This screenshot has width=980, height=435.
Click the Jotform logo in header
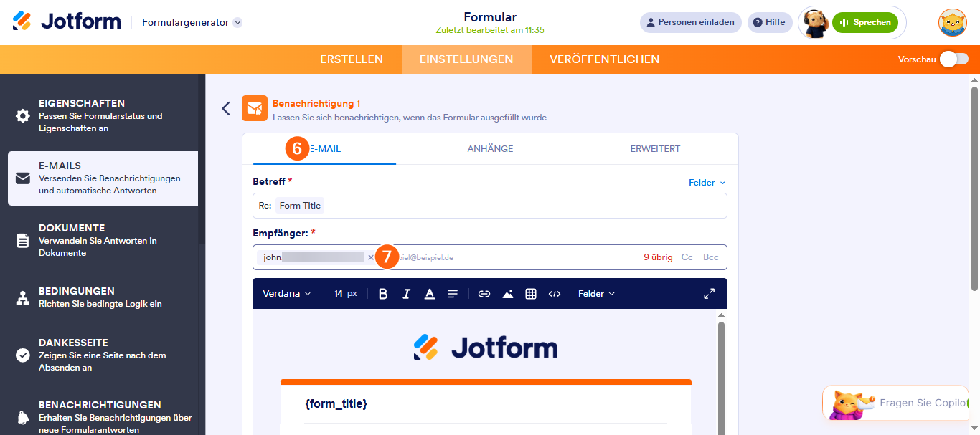[67, 21]
